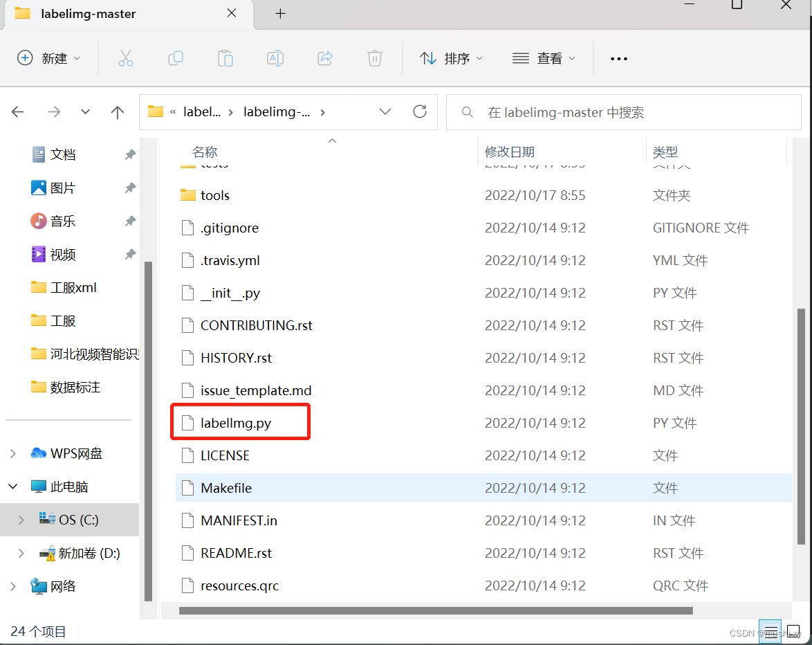Sort by 类型 column header
The height and width of the screenshot is (645, 812).
point(665,152)
